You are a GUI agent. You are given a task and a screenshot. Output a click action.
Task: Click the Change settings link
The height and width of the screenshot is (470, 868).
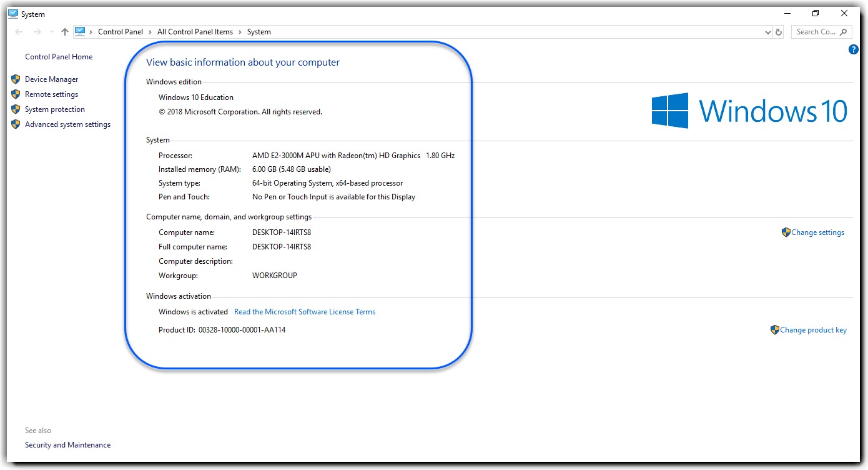coord(817,232)
